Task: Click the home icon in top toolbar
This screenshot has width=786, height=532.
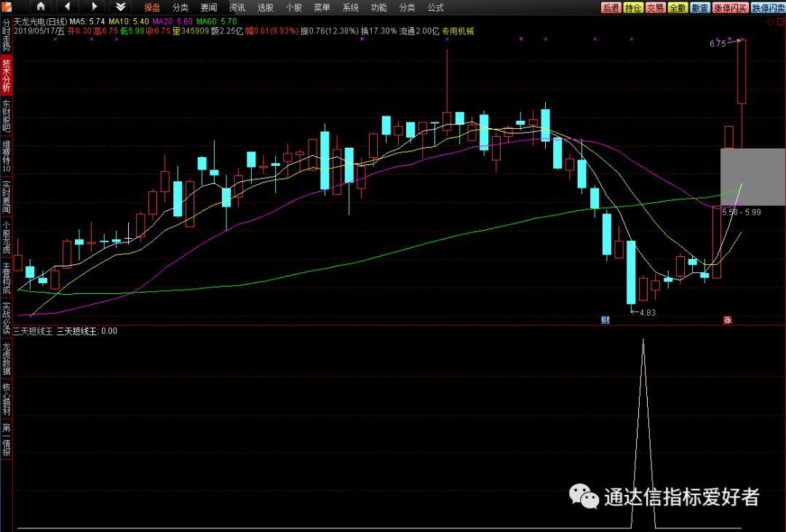Action: [x=41, y=7]
